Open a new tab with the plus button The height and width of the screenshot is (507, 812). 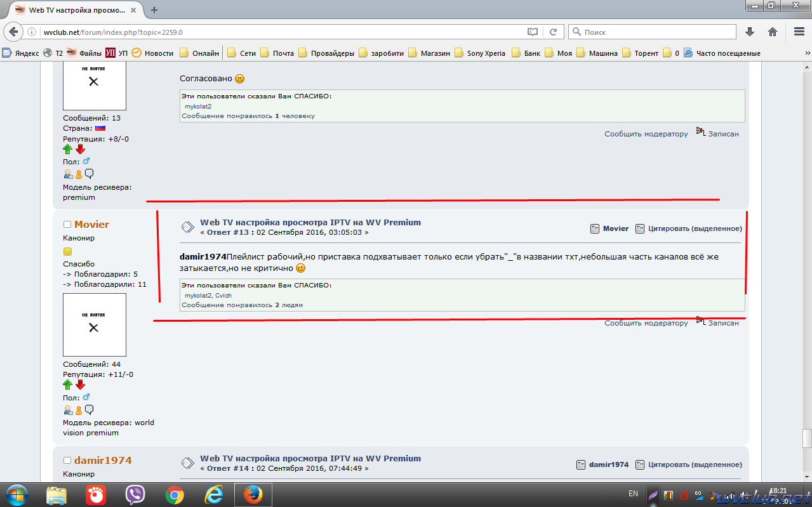coord(154,10)
